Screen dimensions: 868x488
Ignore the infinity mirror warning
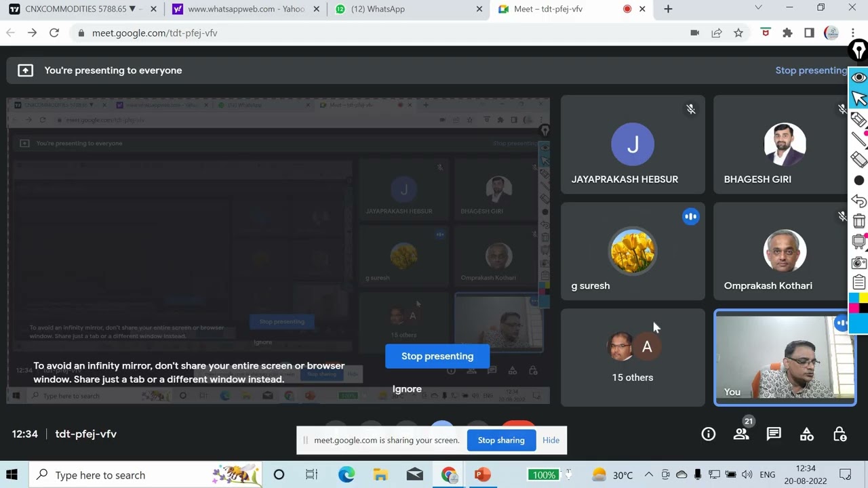coord(407,389)
